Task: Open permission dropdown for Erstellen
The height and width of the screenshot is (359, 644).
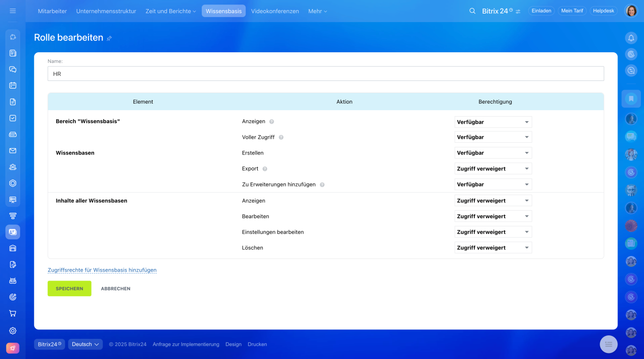Action: pos(493,153)
